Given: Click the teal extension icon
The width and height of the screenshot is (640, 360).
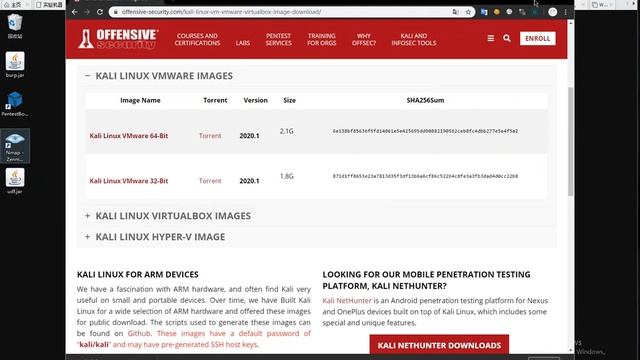Looking at the screenshot, I should (535, 12).
